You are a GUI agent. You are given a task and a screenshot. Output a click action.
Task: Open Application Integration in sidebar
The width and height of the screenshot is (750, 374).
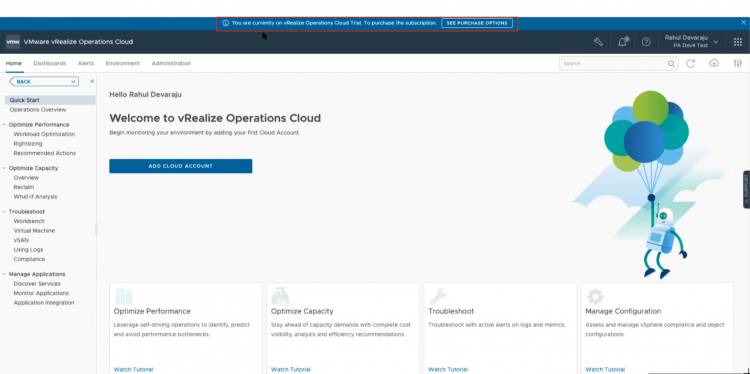click(44, 303)
